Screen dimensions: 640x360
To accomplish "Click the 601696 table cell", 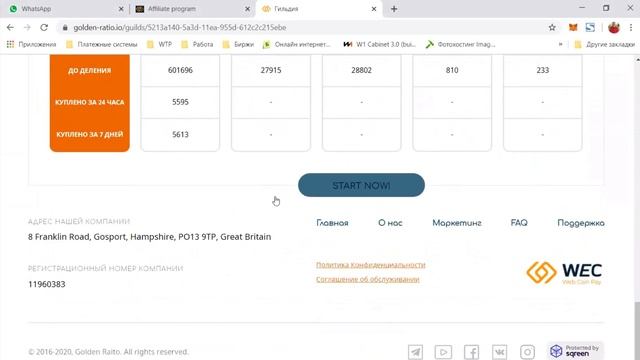I will pos(180,70).
